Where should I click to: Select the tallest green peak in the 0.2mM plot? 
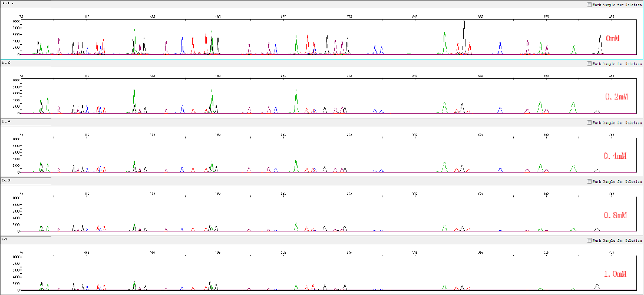(x=134, y=101)
